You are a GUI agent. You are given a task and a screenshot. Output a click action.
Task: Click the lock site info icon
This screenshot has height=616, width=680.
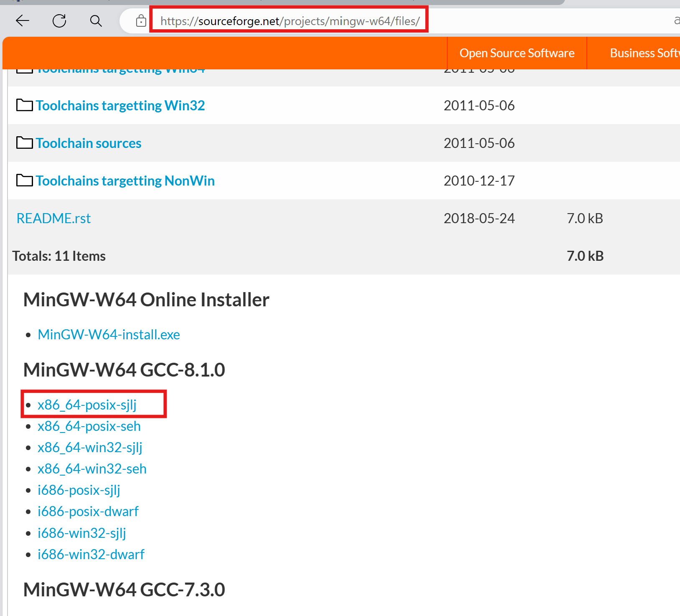141,20
